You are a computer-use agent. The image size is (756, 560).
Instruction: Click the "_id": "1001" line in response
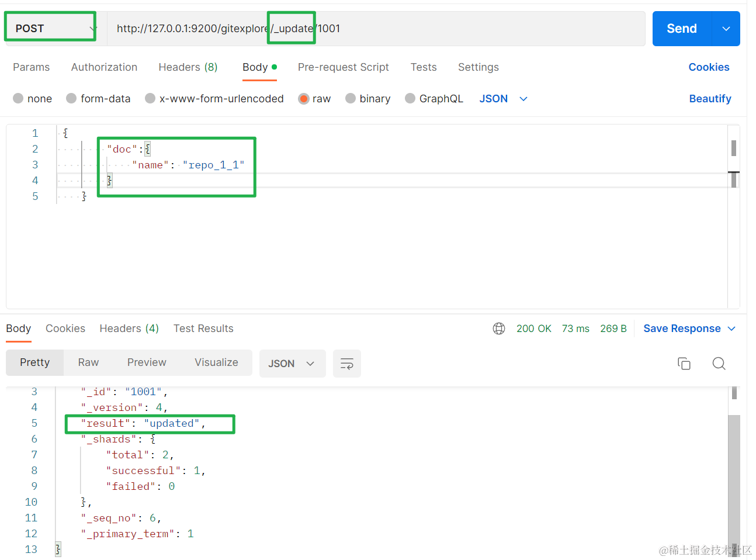click(124, 392)
